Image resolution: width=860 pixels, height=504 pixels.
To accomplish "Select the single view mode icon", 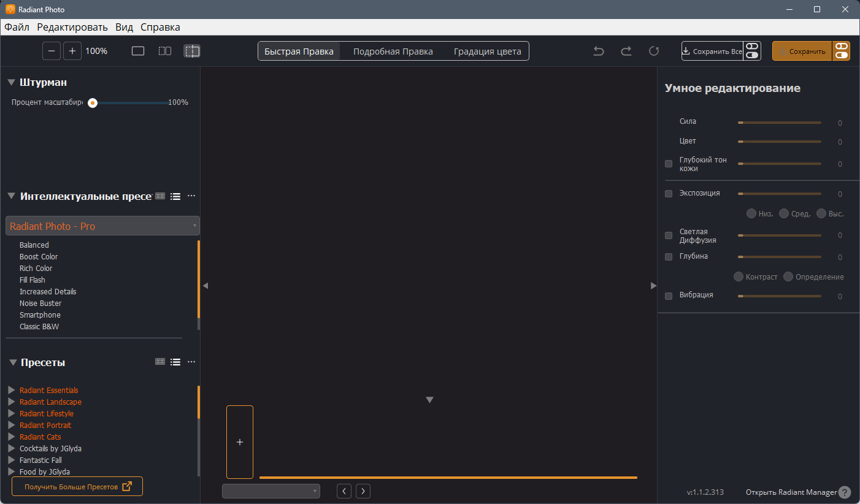I will pyautogui.click(x=137, y=51).
